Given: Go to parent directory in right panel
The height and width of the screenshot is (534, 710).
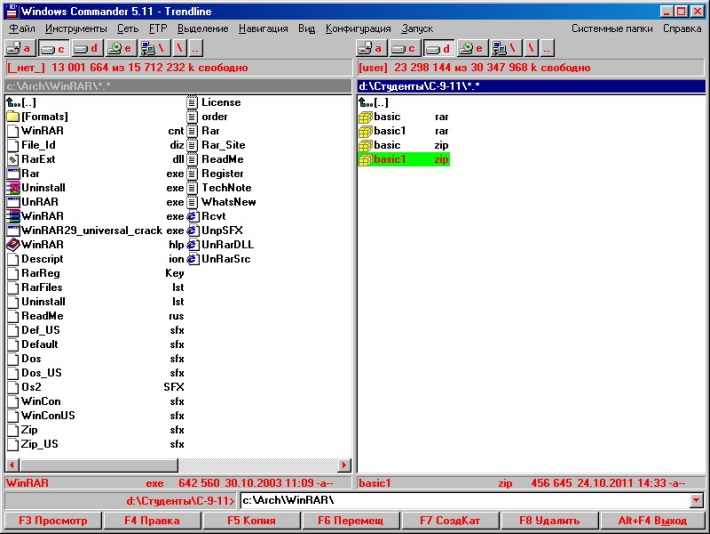Looking at the screenshot, I should (547, 48).
